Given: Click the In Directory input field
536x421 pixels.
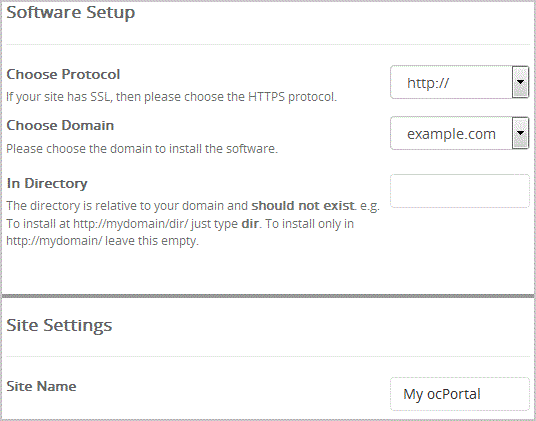Looking at the screenshot, I should pyautogui.click(x=460, y=191).
